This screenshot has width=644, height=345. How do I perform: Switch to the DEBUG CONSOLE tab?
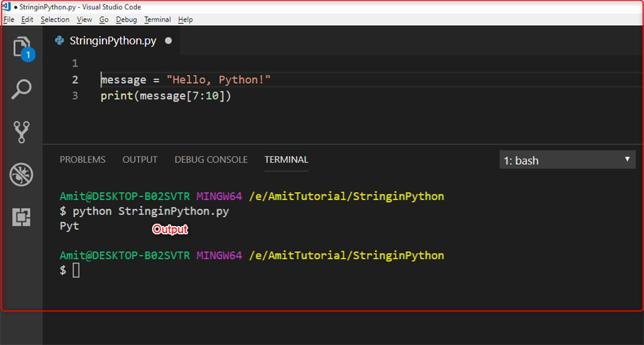point(211,159)
